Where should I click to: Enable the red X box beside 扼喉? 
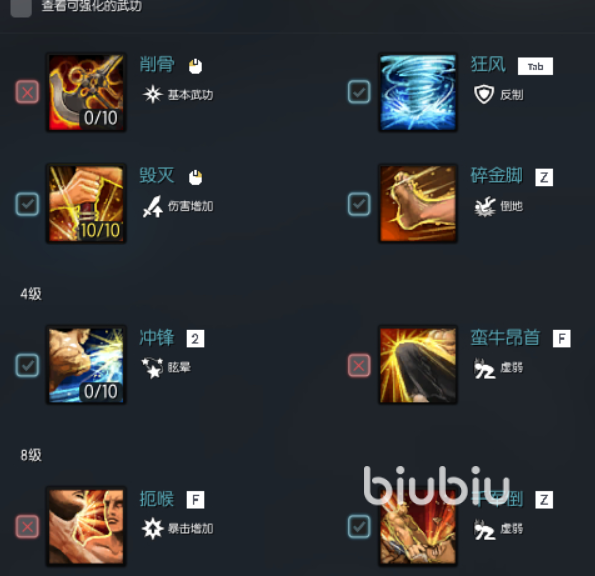click(x=27, y=527)
